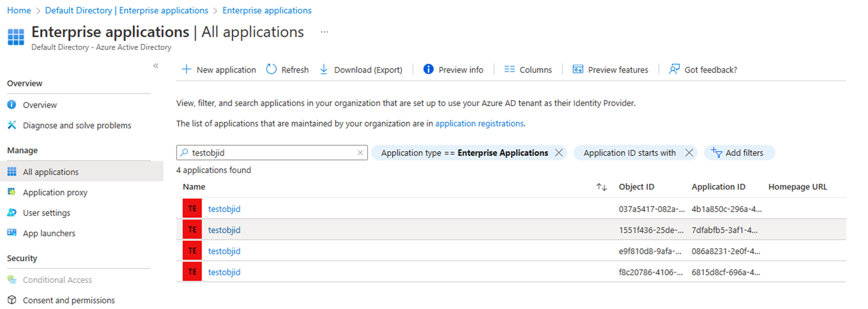The image size is (868, 309).
Task: Collapse the left sidebar with double chevron
Action: [x=156, y=66]
